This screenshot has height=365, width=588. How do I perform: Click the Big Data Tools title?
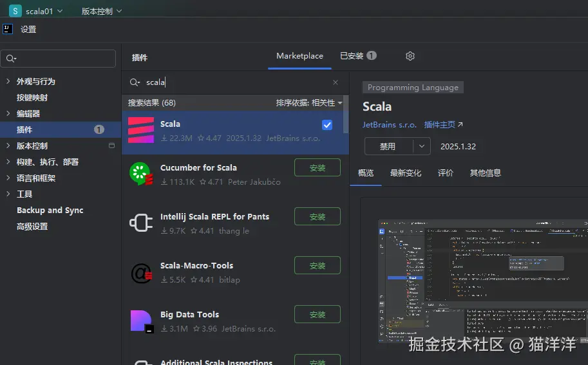(x=189, y=314)
